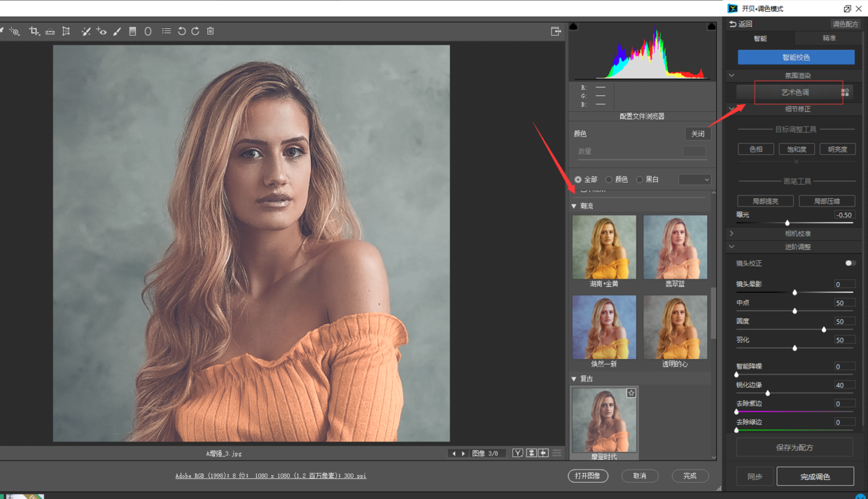Screen dimensions: 868x499
Task: Collapse the 细节修正 section
Action: pyautogui.click(x=731, y=109)
